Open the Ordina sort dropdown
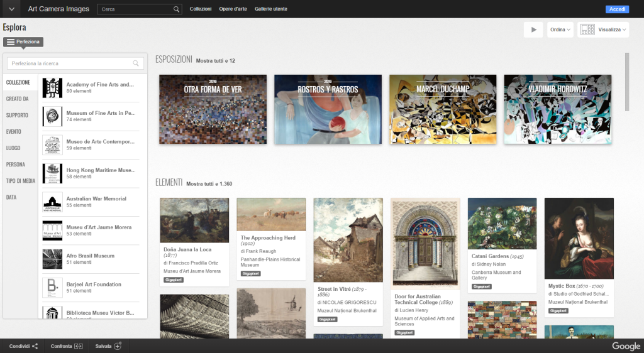Image resolution: width=644 pixels, height=353 pixels. (560, 30)
